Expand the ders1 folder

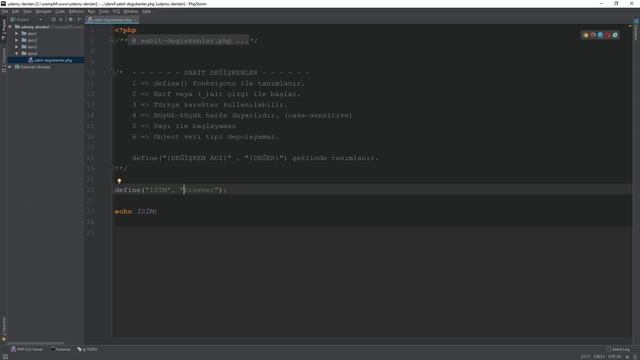pyautogui.click(x=17, y=33)
